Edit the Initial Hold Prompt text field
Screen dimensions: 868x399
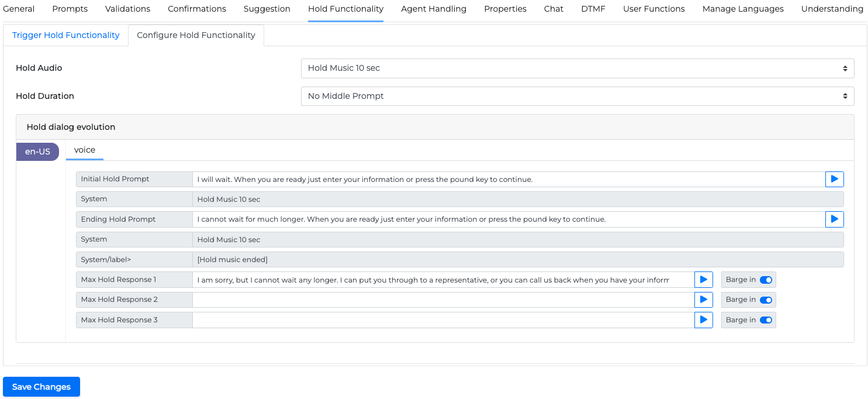click(x=508, y=179)
